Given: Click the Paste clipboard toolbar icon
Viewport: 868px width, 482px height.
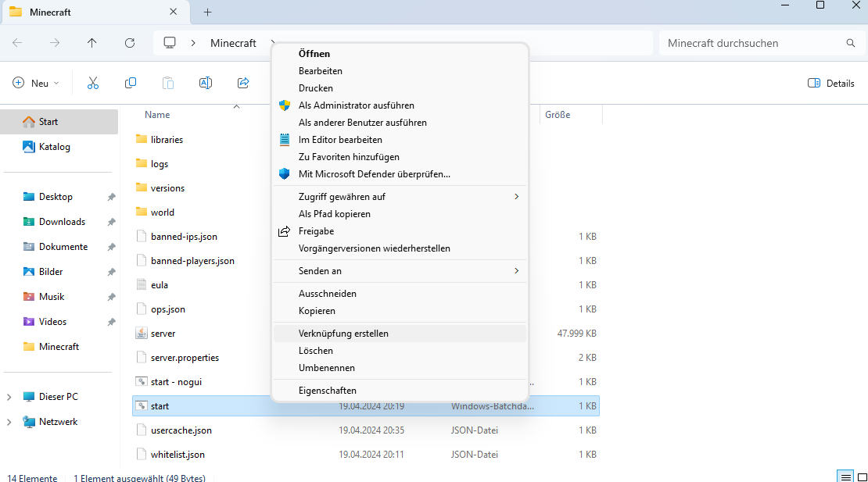Looking at the screenshot, I should click(167, 83).
